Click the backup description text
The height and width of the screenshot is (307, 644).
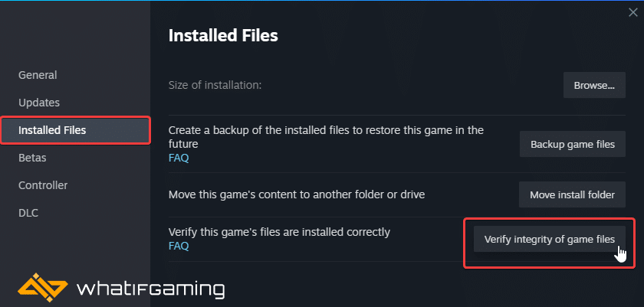(x=326, y=136)
